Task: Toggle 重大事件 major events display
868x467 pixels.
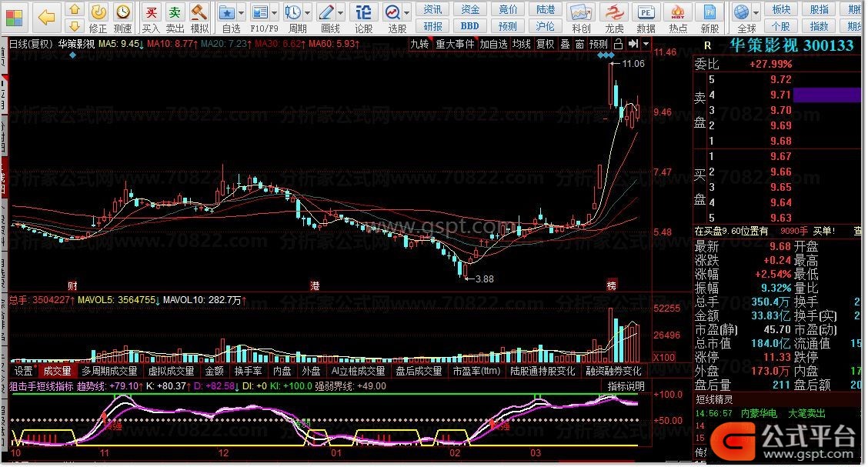Action: (455, 44)
